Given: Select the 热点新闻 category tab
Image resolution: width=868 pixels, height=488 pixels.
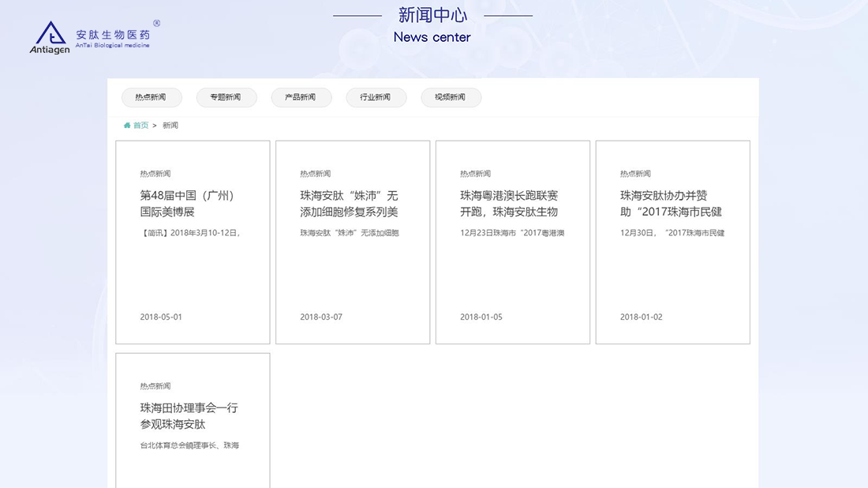Looking at the screenshot, I should tap(152, 97).
